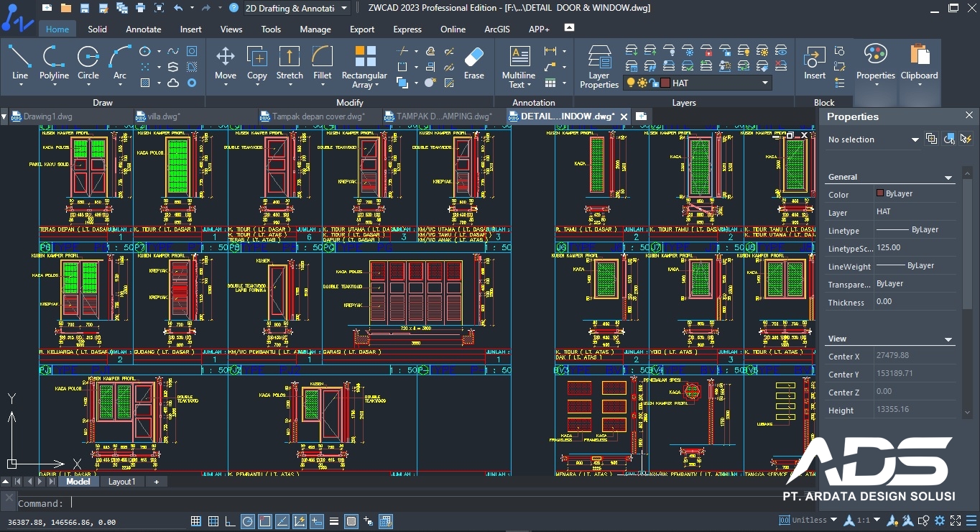Viewport: 980px width, 532px height.
Task: Click the Save icon in quick access toolbar
Action: point(85,8)
